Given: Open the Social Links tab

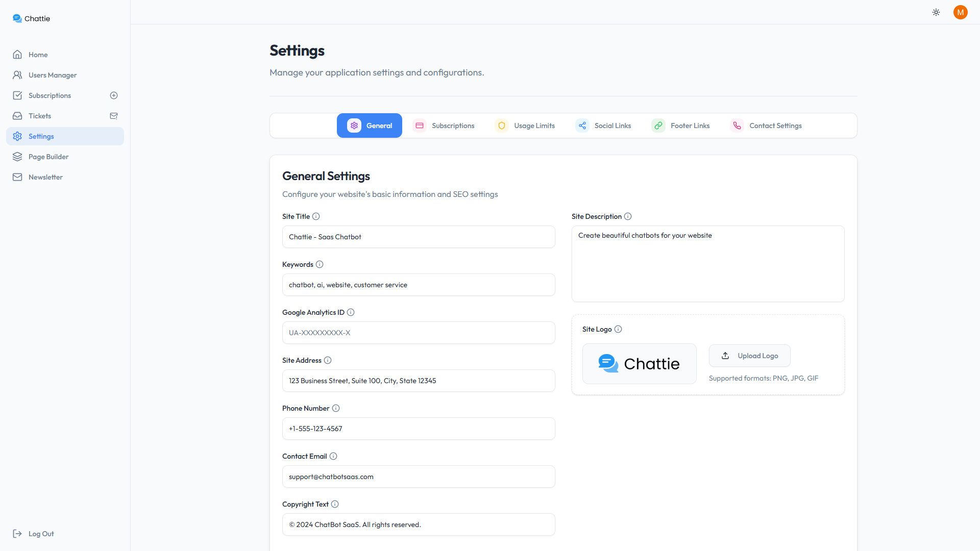Looking at the screenshot, I should point(604,126).
